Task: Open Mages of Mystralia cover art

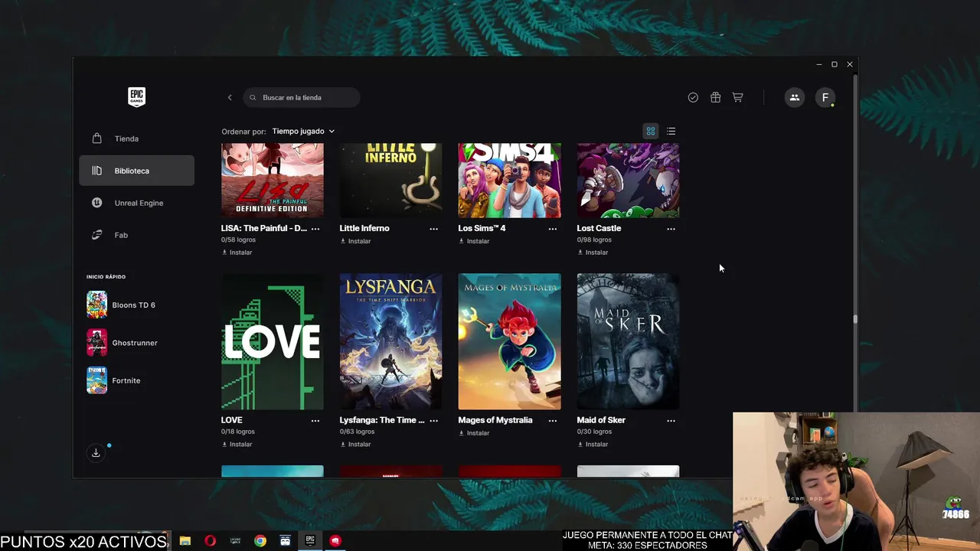Action: pos(510,341)
